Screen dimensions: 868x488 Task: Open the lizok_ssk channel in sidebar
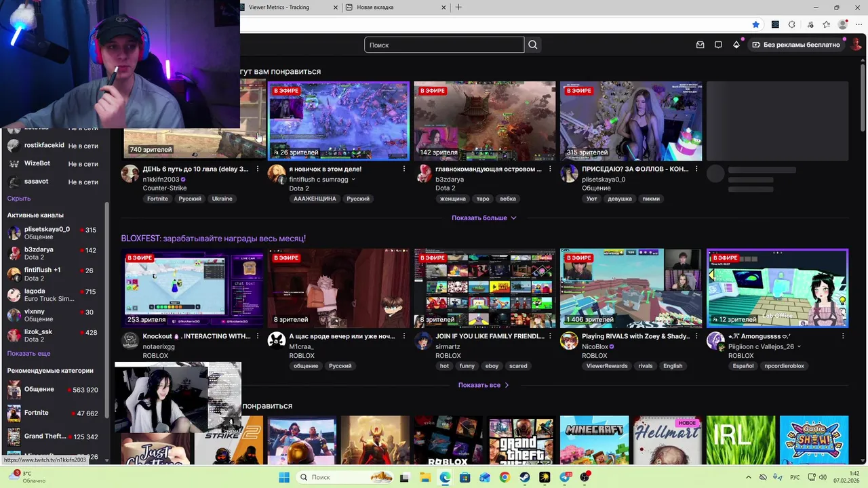[x=54, y=335]
